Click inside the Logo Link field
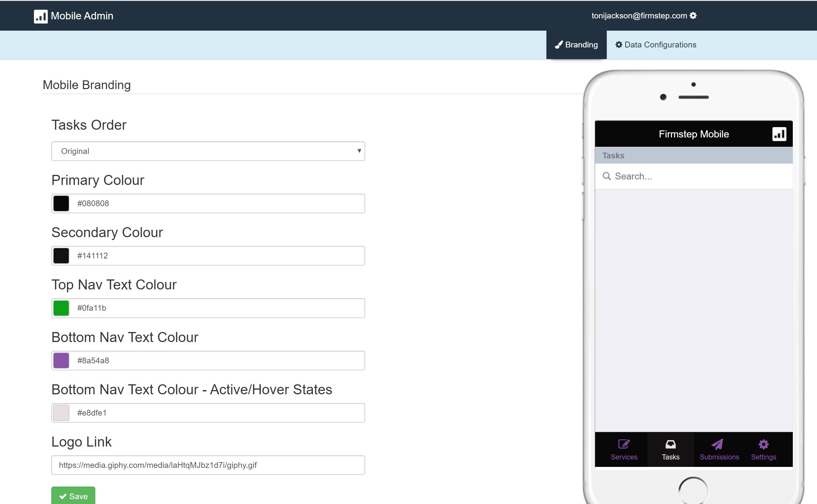The width and height of the screenshot is (817, 504). point(208,465)
